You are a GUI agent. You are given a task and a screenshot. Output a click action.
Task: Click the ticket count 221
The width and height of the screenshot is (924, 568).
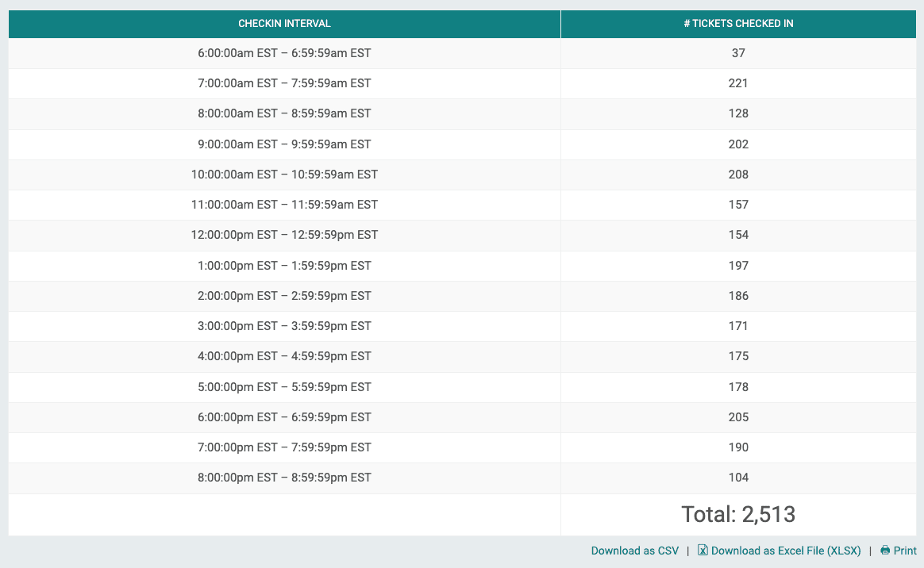[x=738, y=83]
